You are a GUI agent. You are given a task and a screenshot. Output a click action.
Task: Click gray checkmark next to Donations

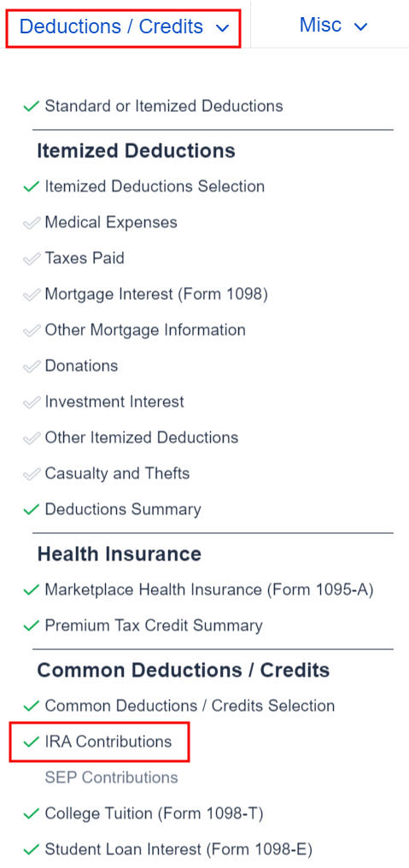[x=31, y=366]
